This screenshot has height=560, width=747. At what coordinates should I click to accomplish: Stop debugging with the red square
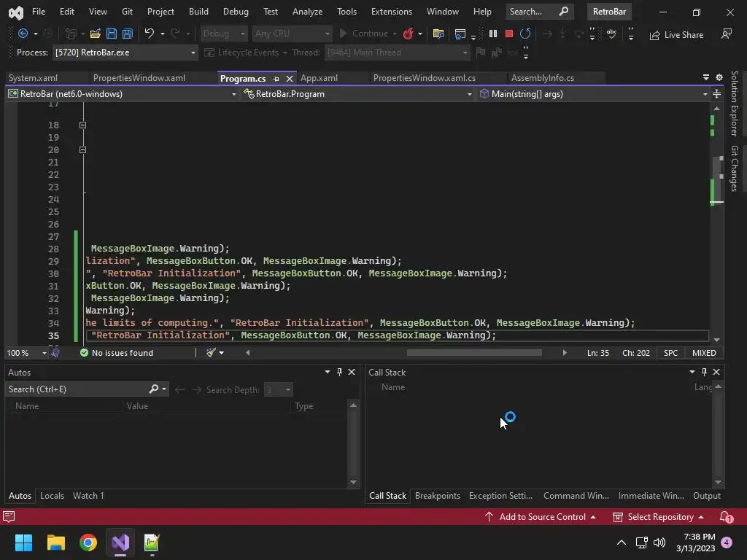click(x=508, y=34)
